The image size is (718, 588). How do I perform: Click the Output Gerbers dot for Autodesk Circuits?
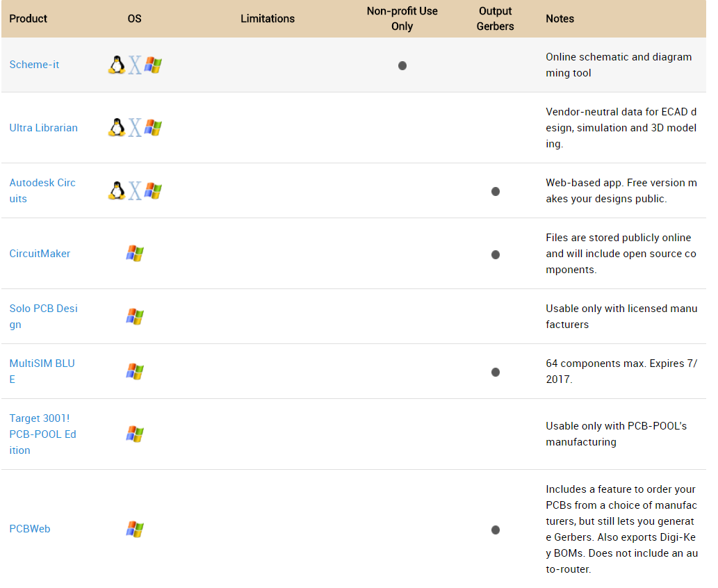[x=496, y=191]
